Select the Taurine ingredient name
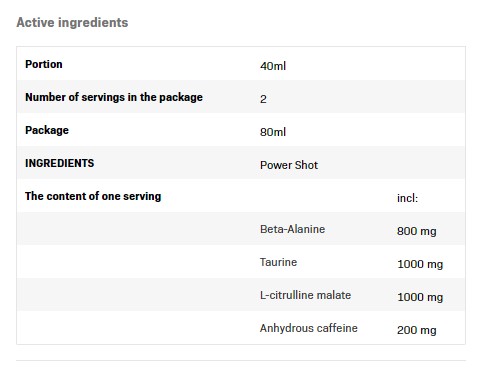Viewport: 483px width, 373px height. tap(278, 262)
